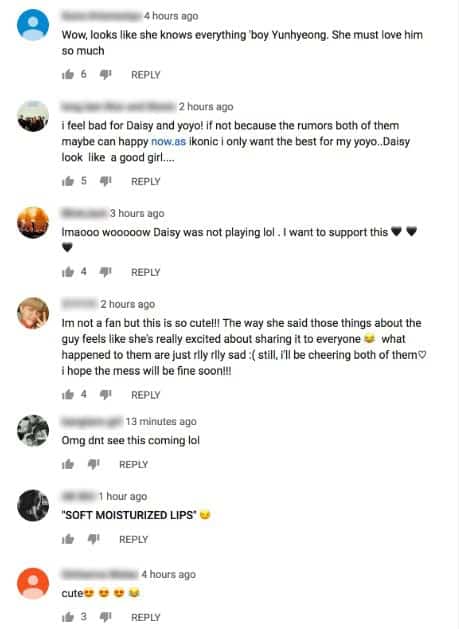This screenshot has width=459, height=629.
Task: Like the 'lmaooo wooooow Daisy' comment
Action: (x=68, y=272)
